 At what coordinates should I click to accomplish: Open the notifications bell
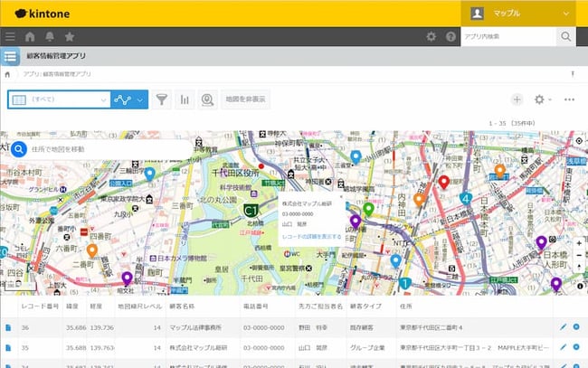(50, 37)
